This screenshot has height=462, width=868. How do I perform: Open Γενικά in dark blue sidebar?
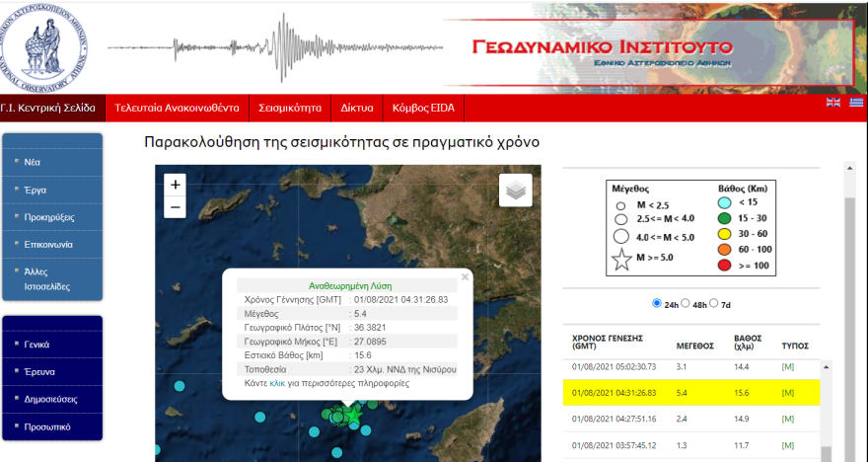pyautogui.click(x=36, y=345)
